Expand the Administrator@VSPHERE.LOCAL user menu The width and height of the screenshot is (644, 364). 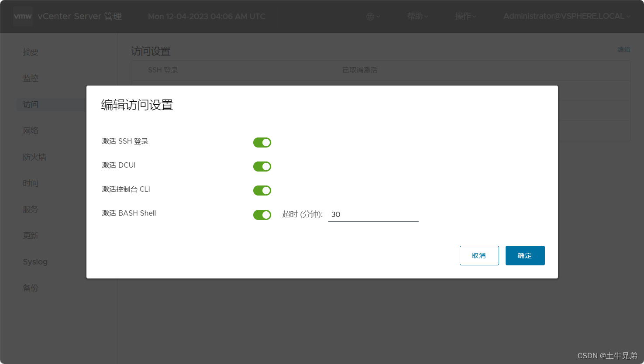tap(566, 16)
